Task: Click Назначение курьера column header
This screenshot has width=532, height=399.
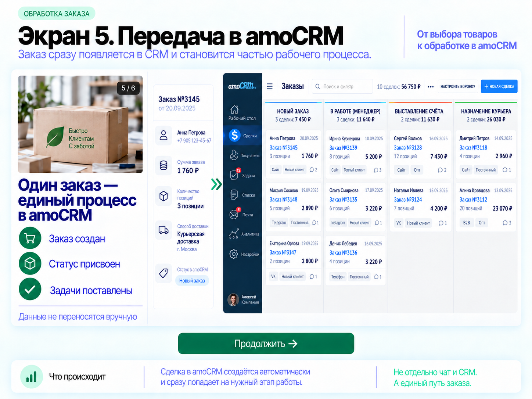Action: 486,111
